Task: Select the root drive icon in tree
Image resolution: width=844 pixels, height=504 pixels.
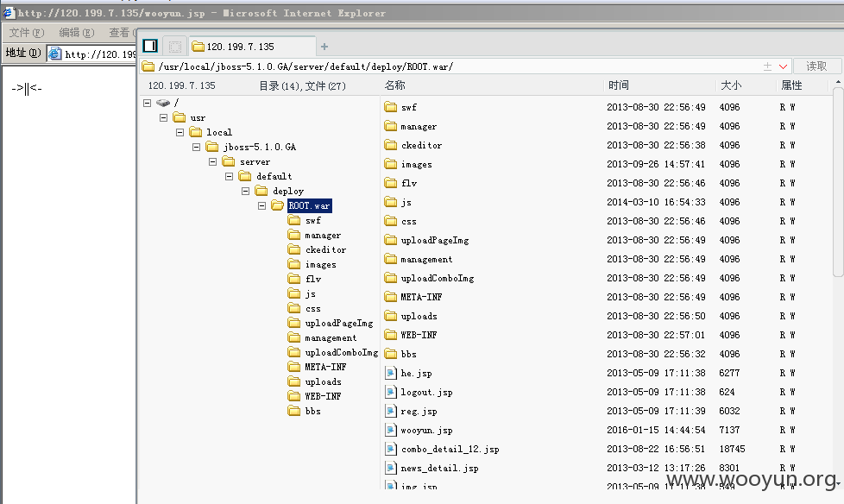Action: 163,103
